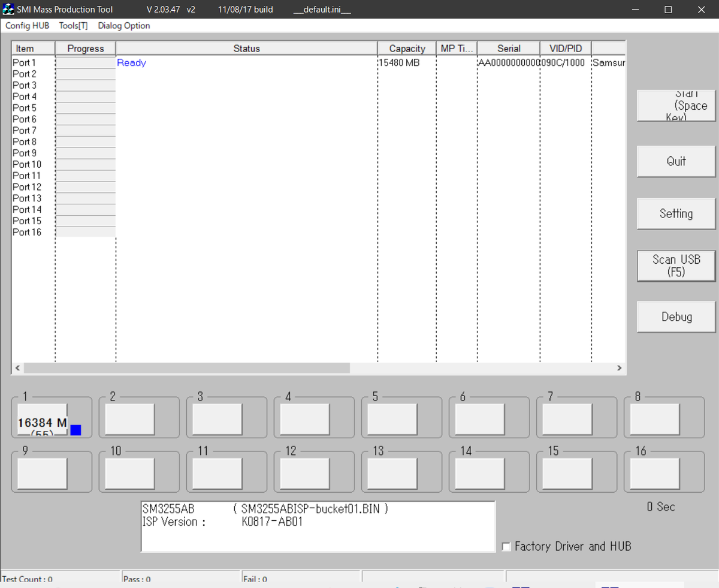Click the empty slot button in group 15
719x588 pixels.
coord(567,474)
